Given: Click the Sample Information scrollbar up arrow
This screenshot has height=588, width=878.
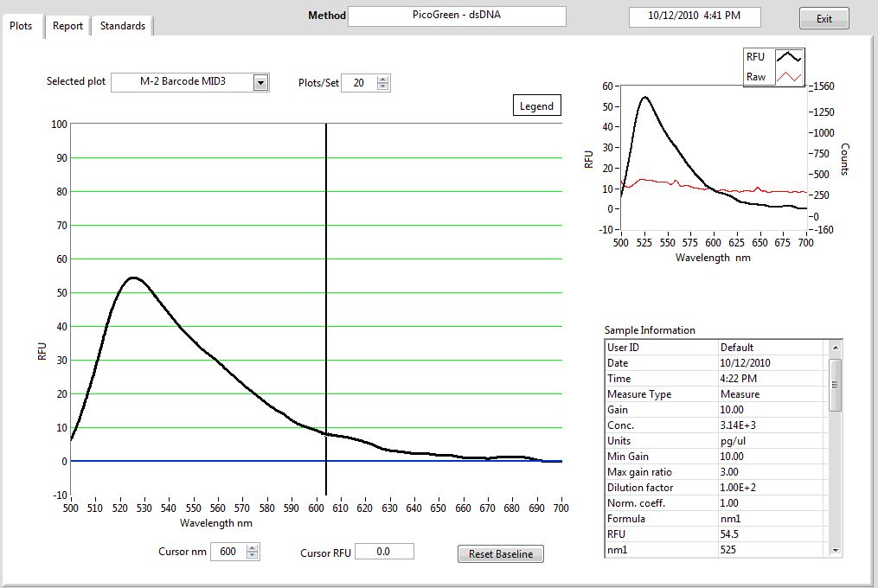Looking at the screenshot, I should click(835, 348).
